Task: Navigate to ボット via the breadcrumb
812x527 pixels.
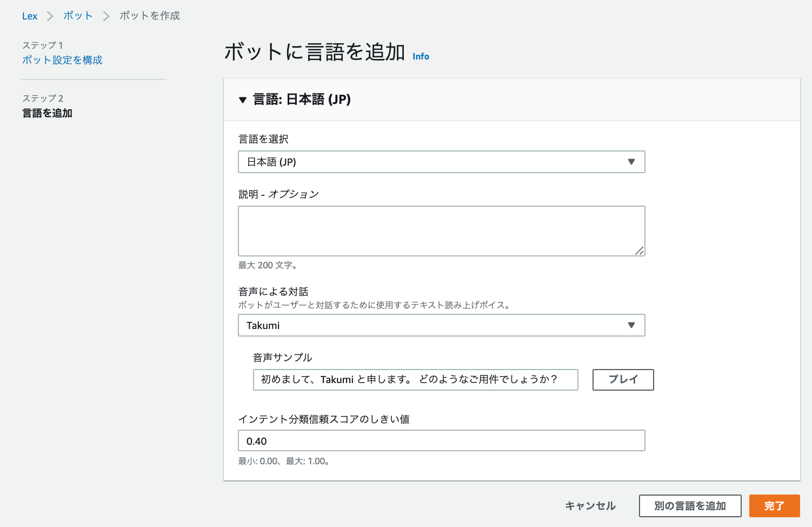Action: [77, 16]
